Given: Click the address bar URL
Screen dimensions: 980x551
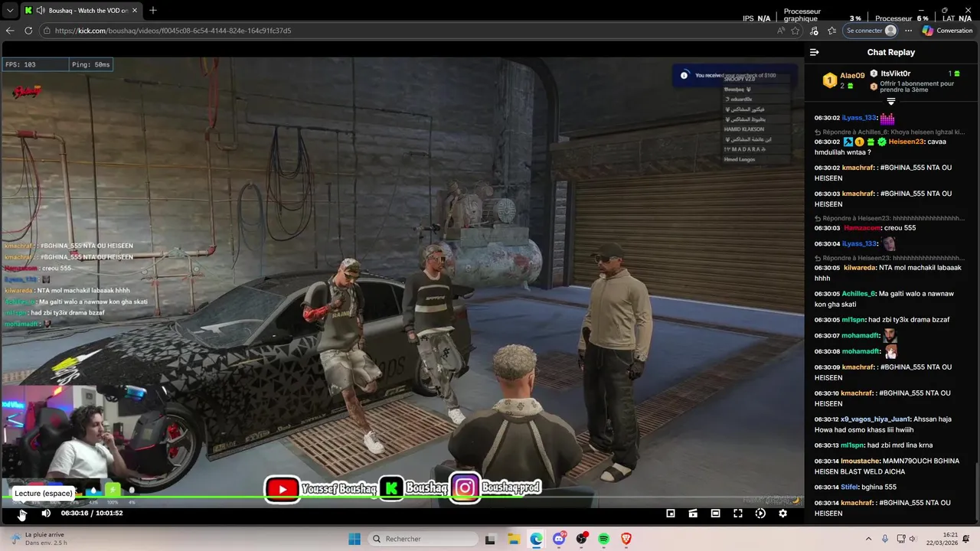Looking at the screenshot, I should coord(173,31).
